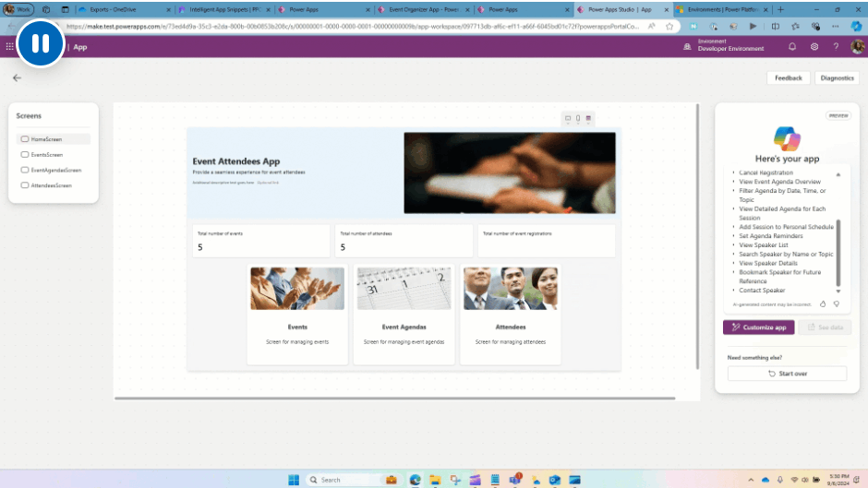868x488 pixels.
Task: Click the Copilot logo
Action: pos(787,138)
